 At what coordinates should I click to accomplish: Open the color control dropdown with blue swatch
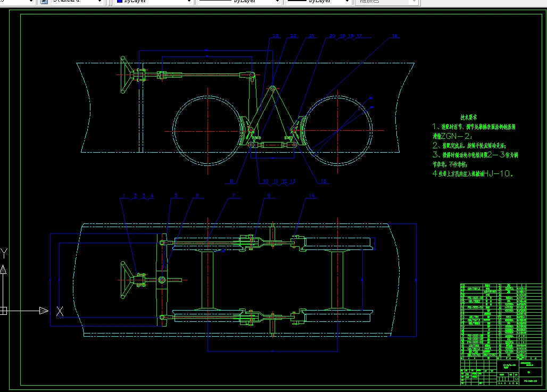pyautogui.click(x=154, y=2)
